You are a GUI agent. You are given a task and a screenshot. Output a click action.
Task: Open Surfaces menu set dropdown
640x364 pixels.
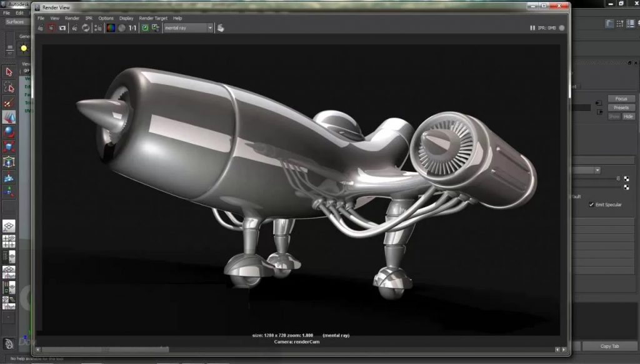(16, 22)
